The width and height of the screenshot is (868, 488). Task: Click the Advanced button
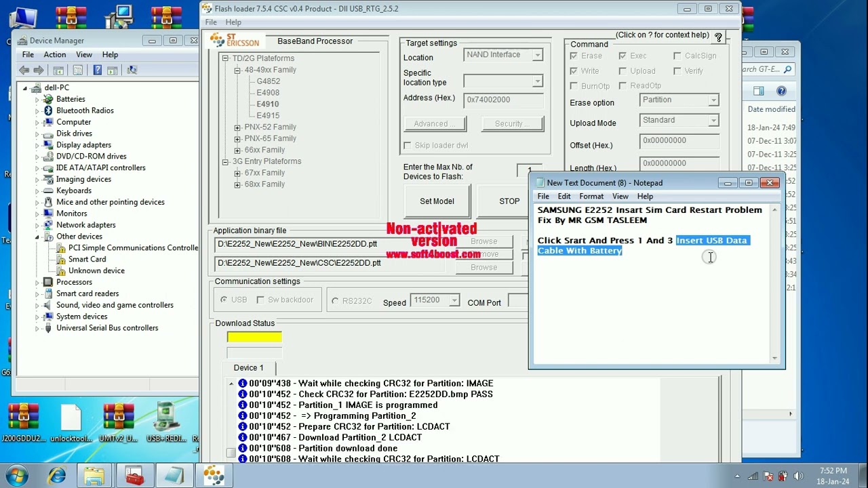435,124
